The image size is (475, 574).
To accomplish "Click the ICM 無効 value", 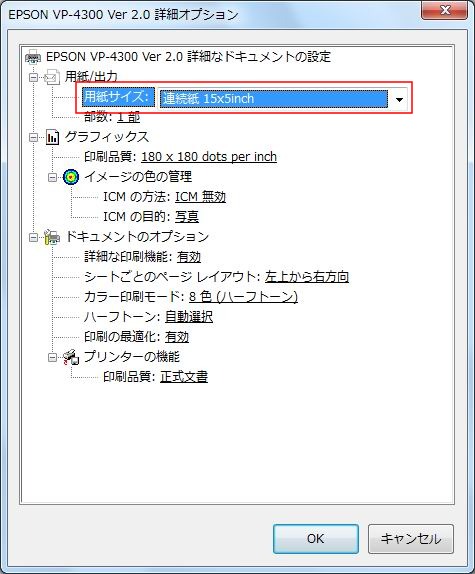I will pyautogui.click(x=201, y=197).
